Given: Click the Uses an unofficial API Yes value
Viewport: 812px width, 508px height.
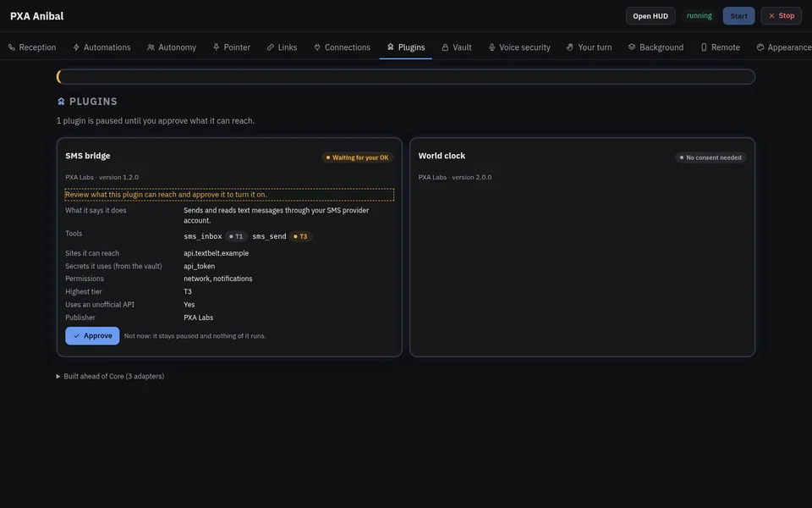Looking at the screenshot, I should tap(189, 304).
